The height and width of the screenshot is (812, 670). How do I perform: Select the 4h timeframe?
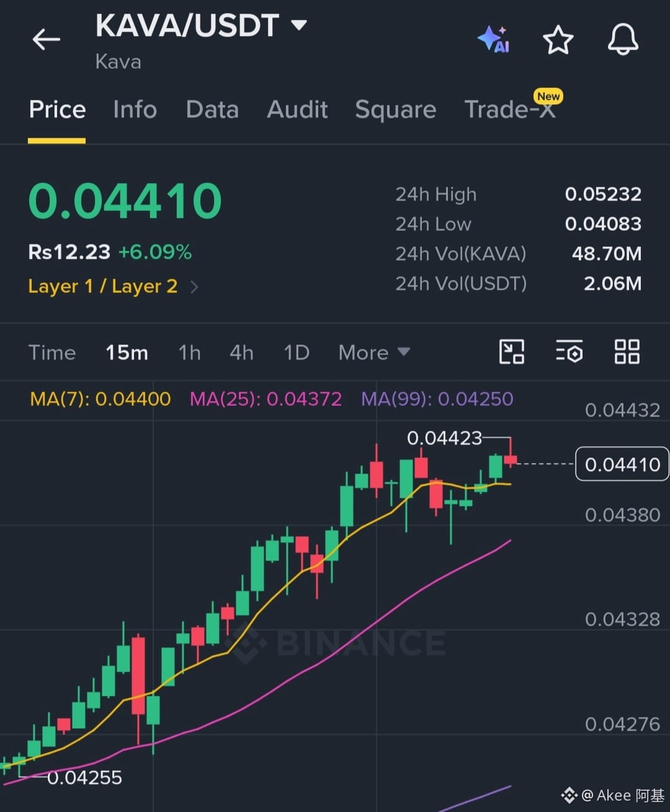point(241,353)
